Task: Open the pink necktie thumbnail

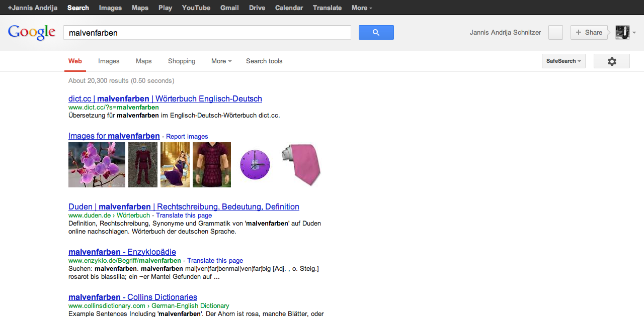Action: pos(301,165)
